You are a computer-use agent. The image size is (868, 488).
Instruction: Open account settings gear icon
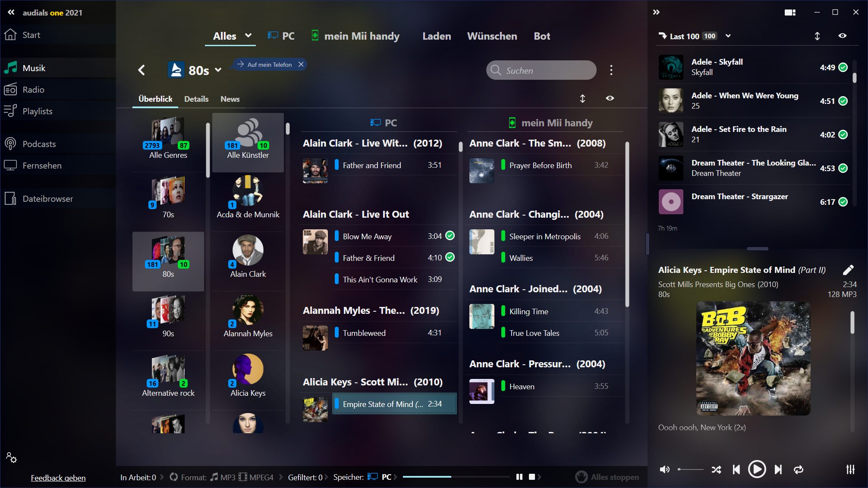click(11, 457)
